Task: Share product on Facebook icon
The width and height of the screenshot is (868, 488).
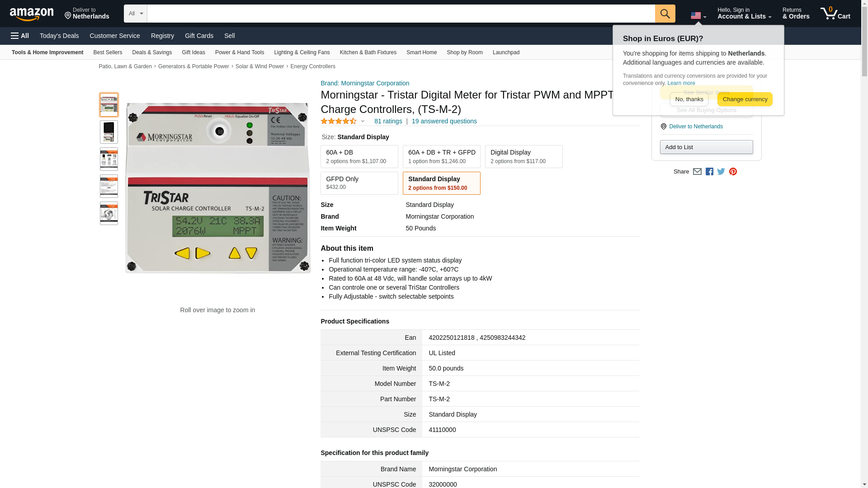Action: (x=709, y=172)
